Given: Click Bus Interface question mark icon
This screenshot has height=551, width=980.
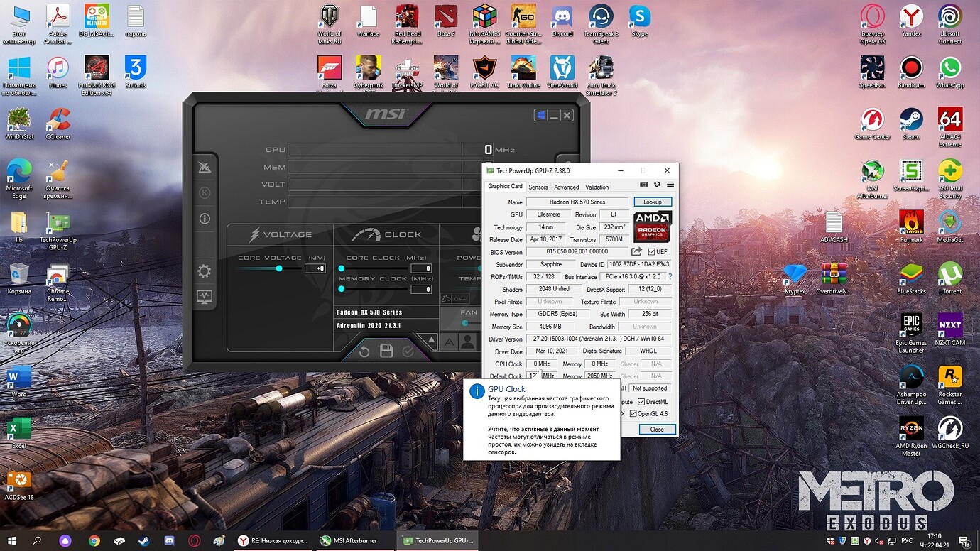Looking at the screenshot, I should 670,276.
